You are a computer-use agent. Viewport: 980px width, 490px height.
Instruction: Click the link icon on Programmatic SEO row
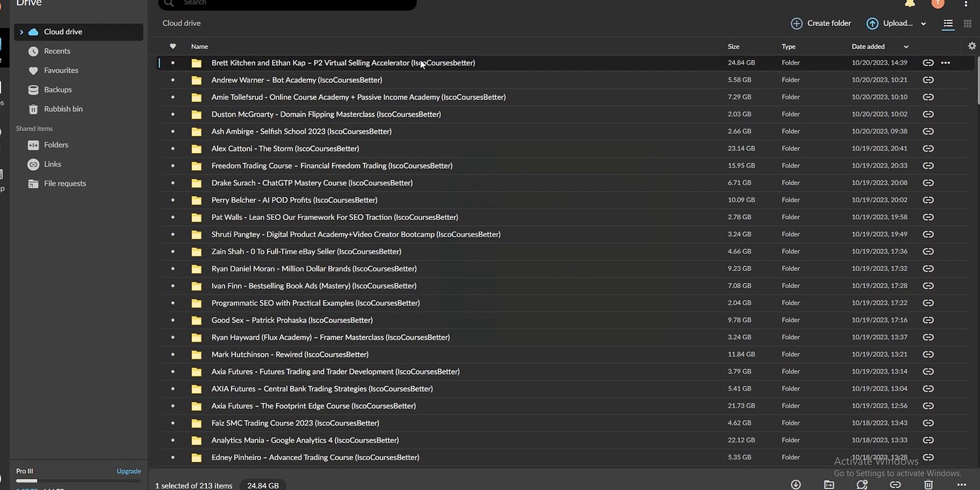(928, 303)
